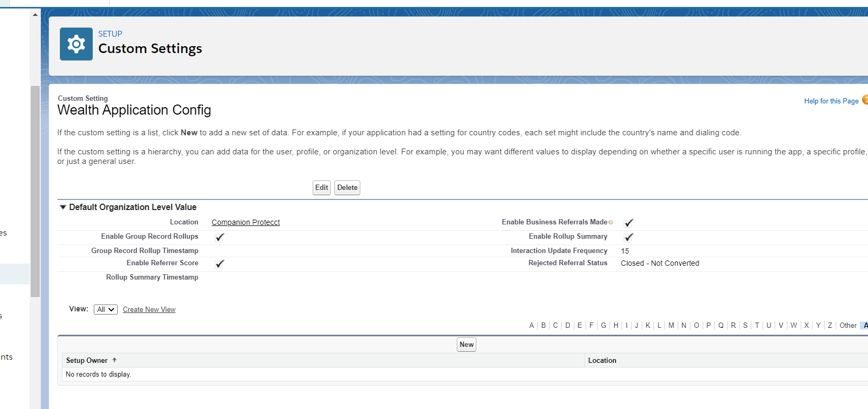Screen dimensions: 868x409
Task: Select the Interaction Update Frequency value 15
Action: [x=625, y=251]
